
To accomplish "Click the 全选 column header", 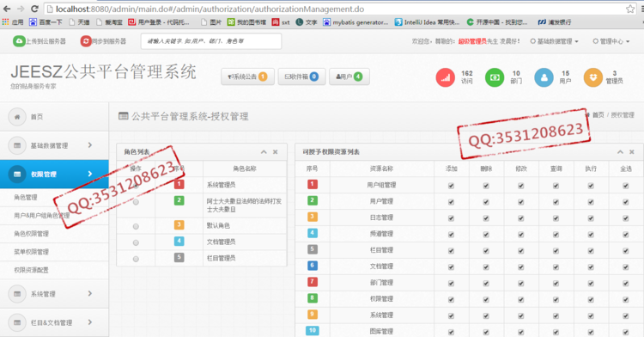I will point(625,168).
